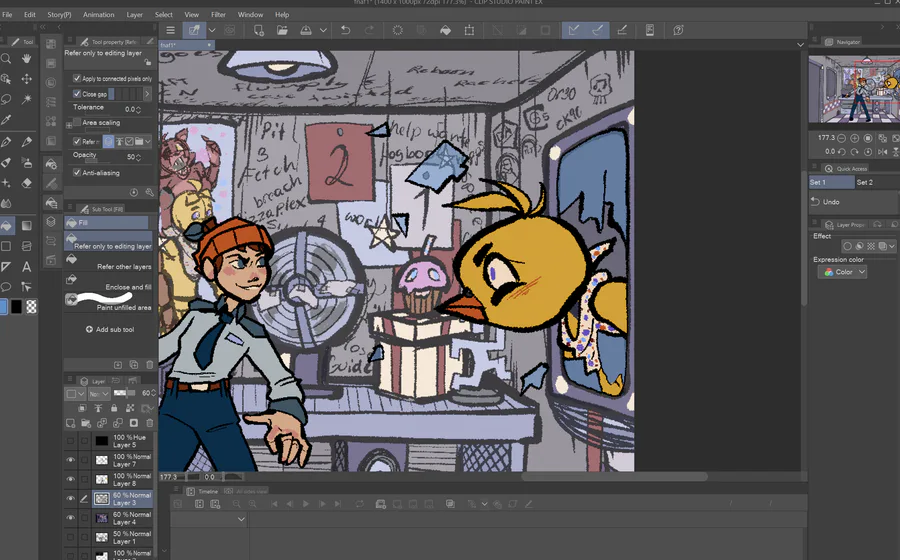Open dropdown next to Clip Studio launcher icon
The image size is (900, 560).
pyautogui.click(x=212, y=30)
